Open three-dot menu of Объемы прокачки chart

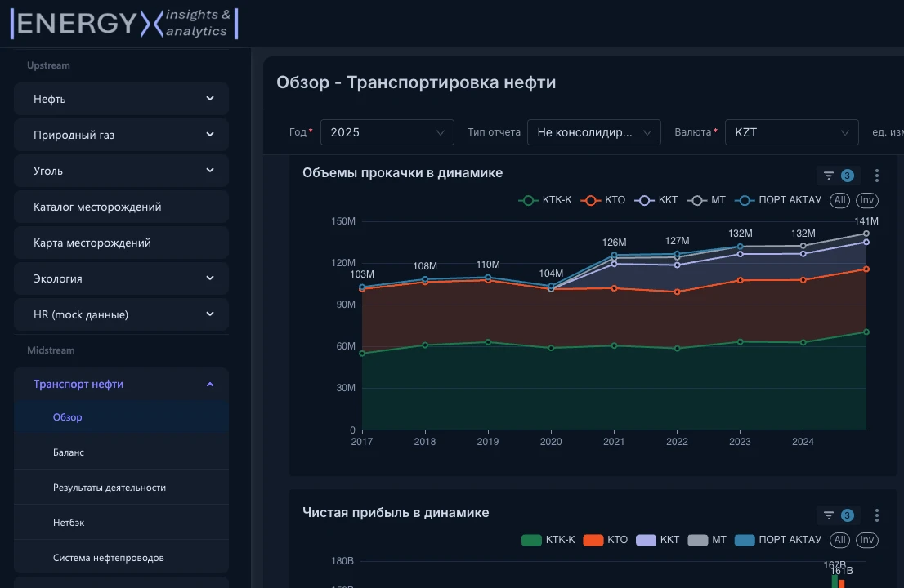pyautogui.click(x=876, y=176)
